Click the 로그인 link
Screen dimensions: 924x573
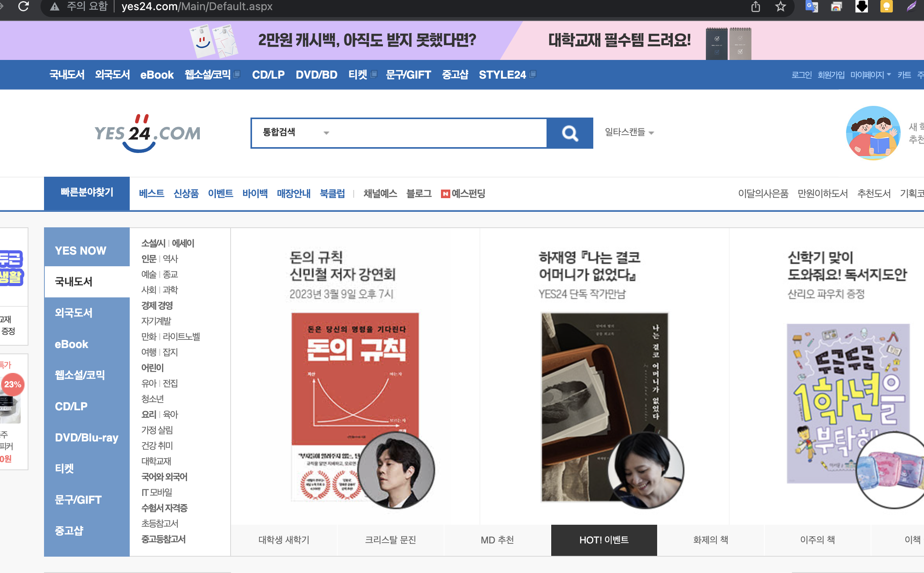pos(801,75)
